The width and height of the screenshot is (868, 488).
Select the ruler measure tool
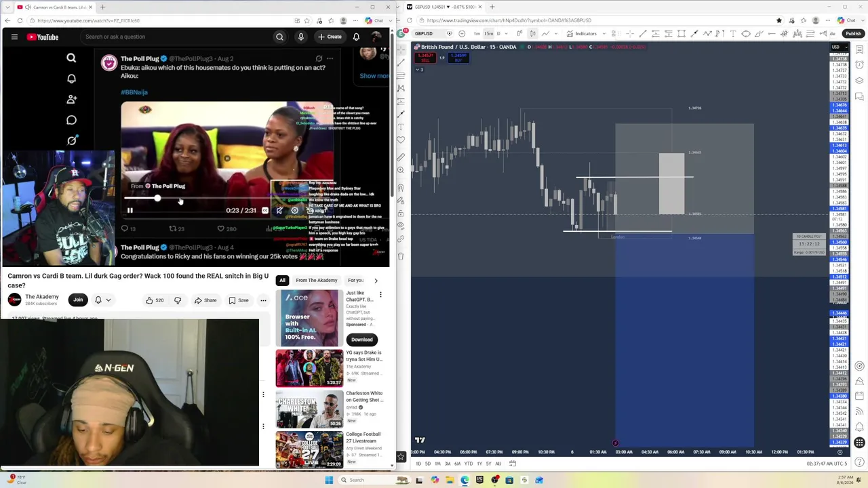(401, 157)
